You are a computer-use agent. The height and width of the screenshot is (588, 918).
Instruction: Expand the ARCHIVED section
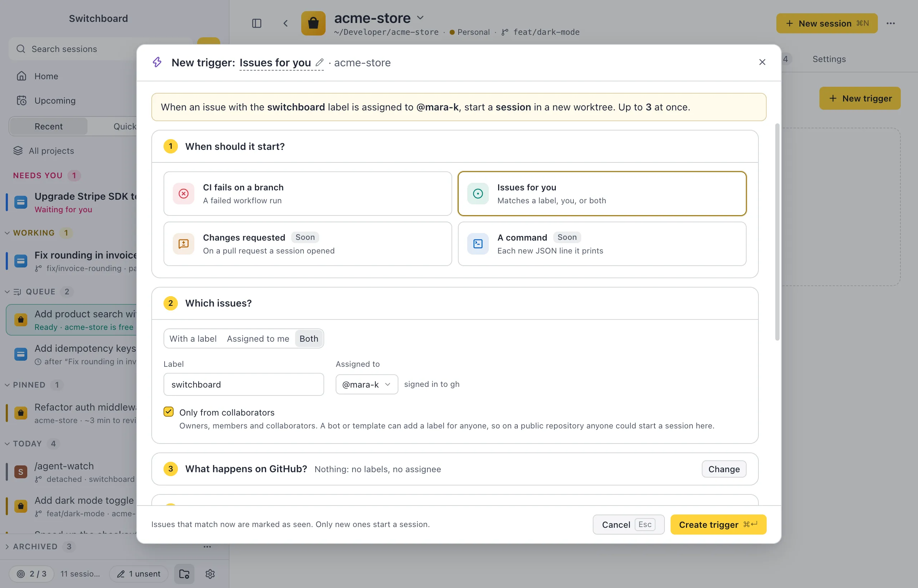tap(7, 546)
